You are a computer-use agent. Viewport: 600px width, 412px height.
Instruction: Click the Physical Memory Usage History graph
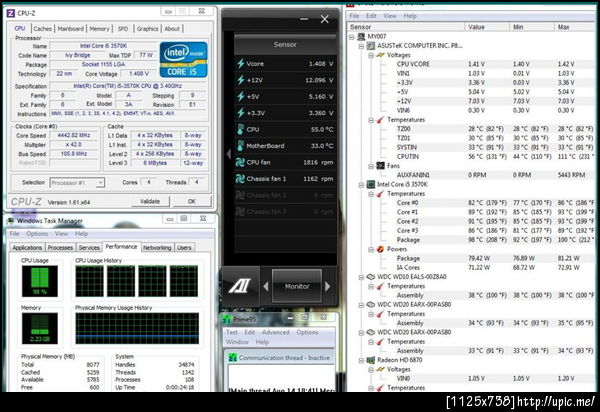(x=137, y=328)
